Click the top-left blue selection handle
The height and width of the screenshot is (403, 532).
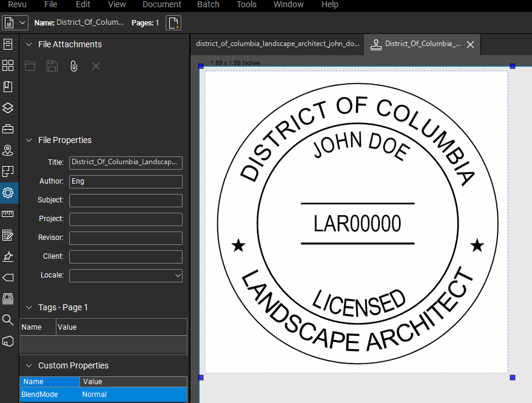tap(201, 66)
